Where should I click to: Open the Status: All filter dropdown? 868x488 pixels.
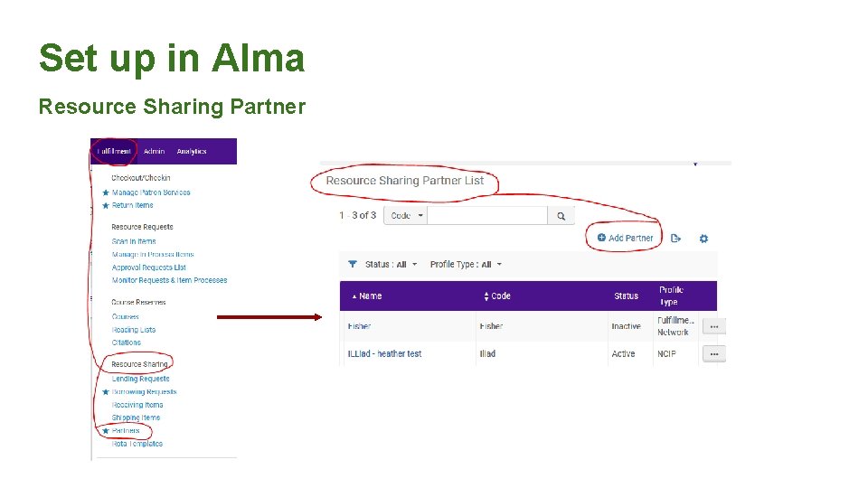(x=391, y=265)
